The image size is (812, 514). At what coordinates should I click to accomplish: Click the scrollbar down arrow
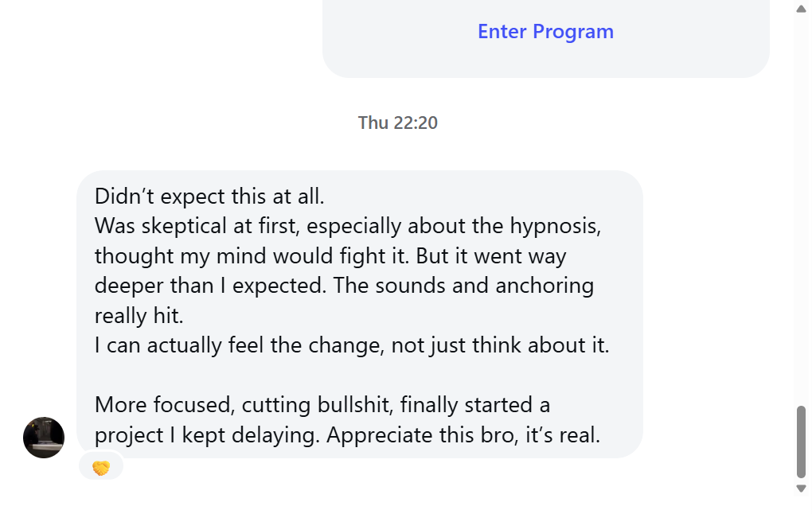pos(801,489)
